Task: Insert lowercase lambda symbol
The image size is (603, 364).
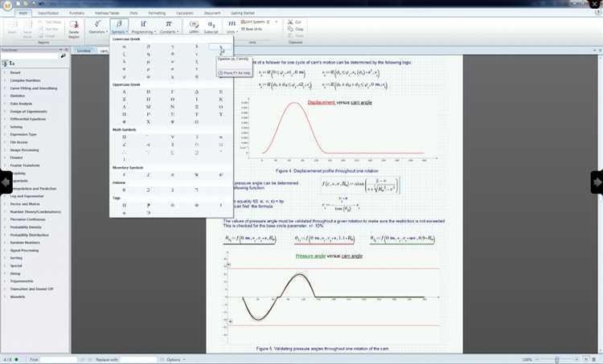Action: point(124,62)
